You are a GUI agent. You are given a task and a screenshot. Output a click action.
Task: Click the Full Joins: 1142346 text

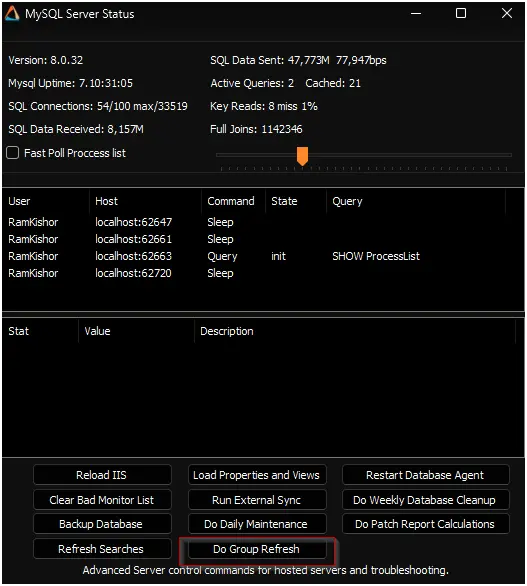pos(256,129)
